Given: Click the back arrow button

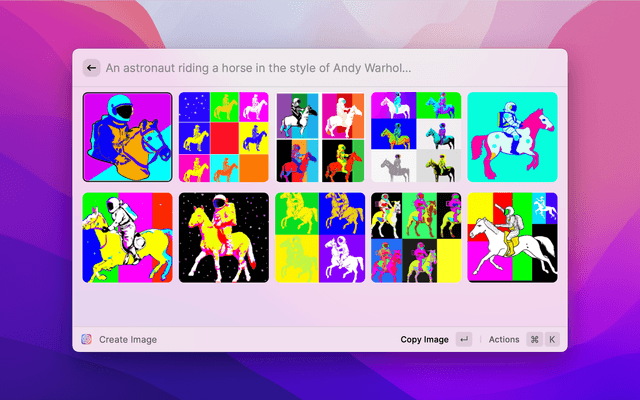Looking at the screenshot, I should [91, 68].
